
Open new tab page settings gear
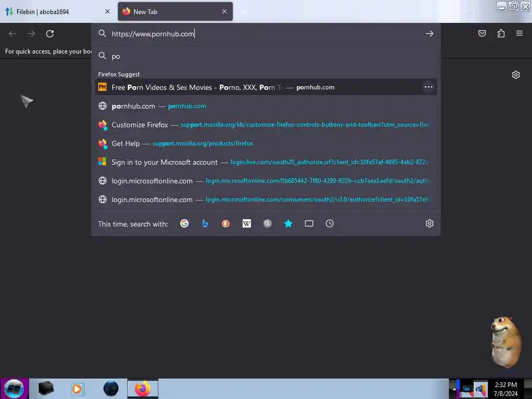click(516, 75)
